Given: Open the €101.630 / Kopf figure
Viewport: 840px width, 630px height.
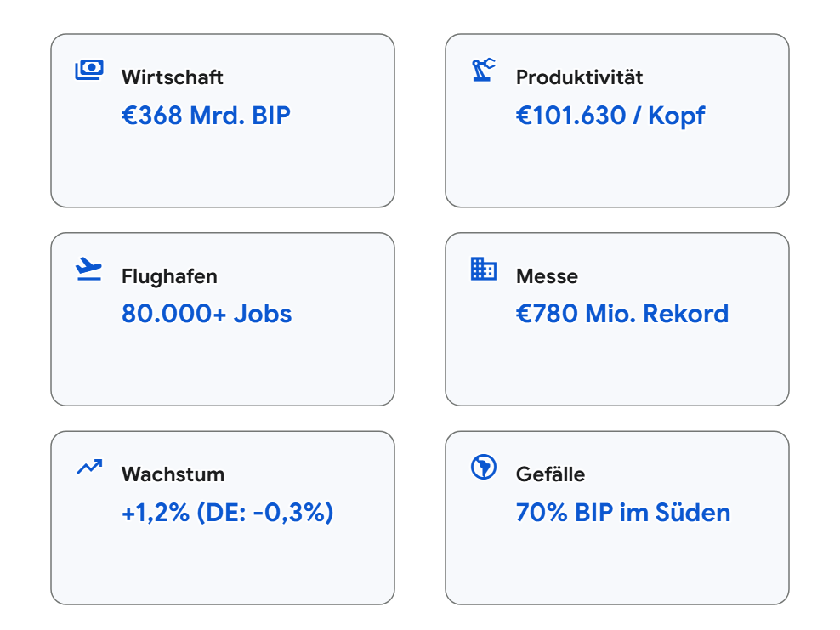Looking at the screenshot, I should 610,116.
